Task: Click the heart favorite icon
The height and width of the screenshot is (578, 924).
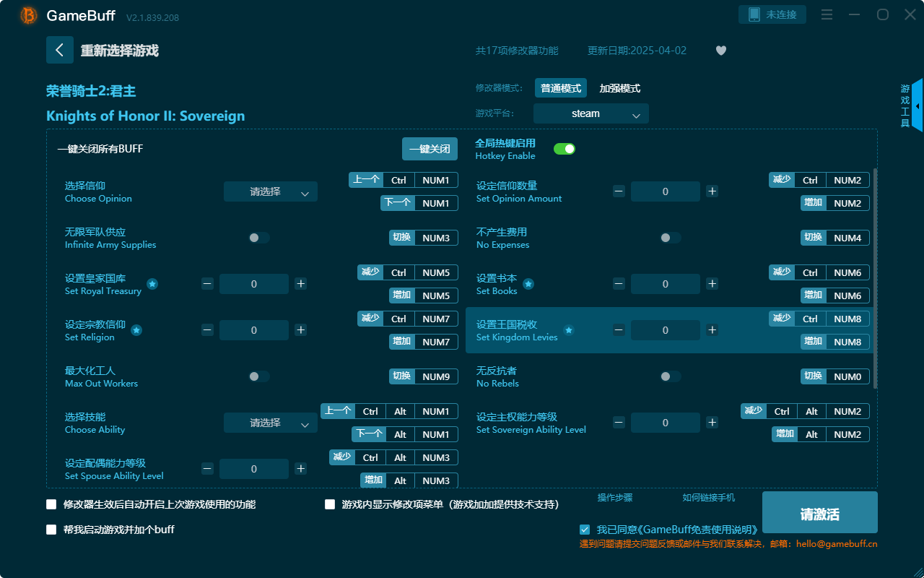Action: coord(721,51)
